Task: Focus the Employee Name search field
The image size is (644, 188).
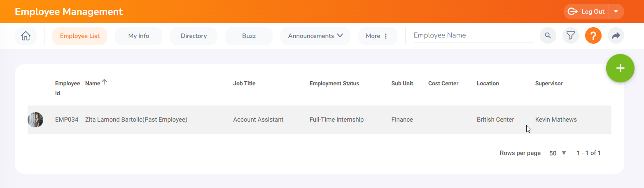Action: pyautogui.click(x=473, y=35)
